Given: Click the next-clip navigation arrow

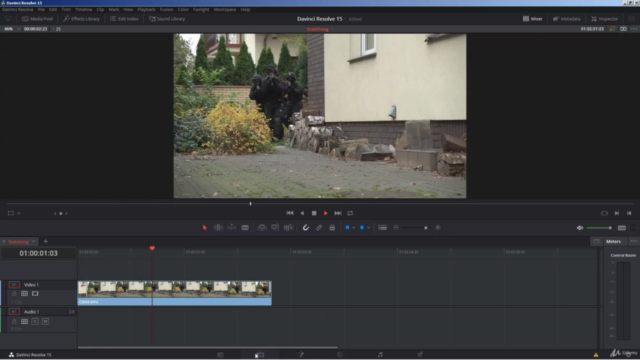Looking at the screenshot, I should [67, 213].
